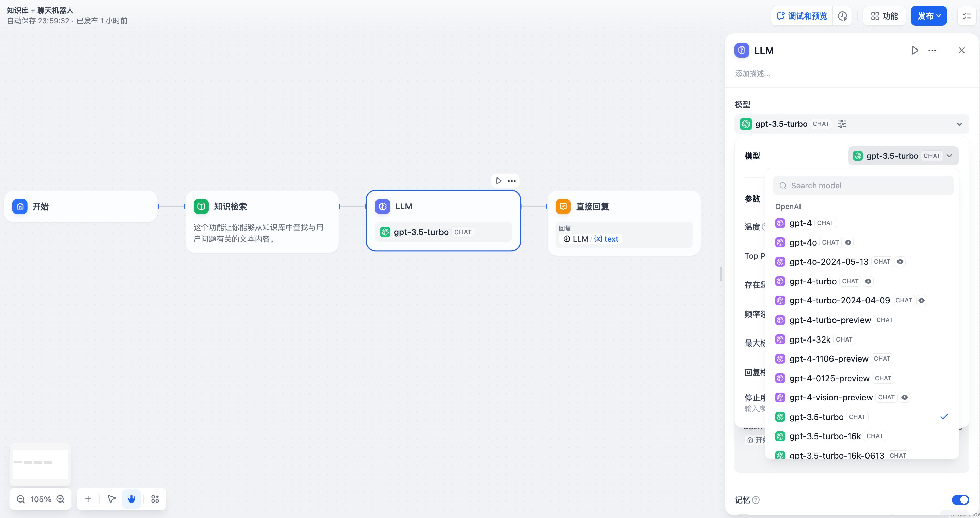Select gpt-4-turbo from the model list
The image size is (980, 518).
813,281
